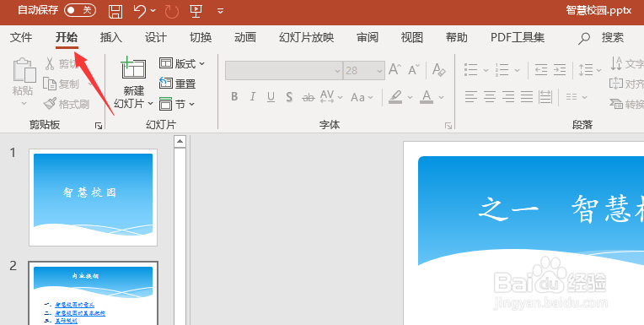Center align text
644x325 pixels.
[490, 97]
